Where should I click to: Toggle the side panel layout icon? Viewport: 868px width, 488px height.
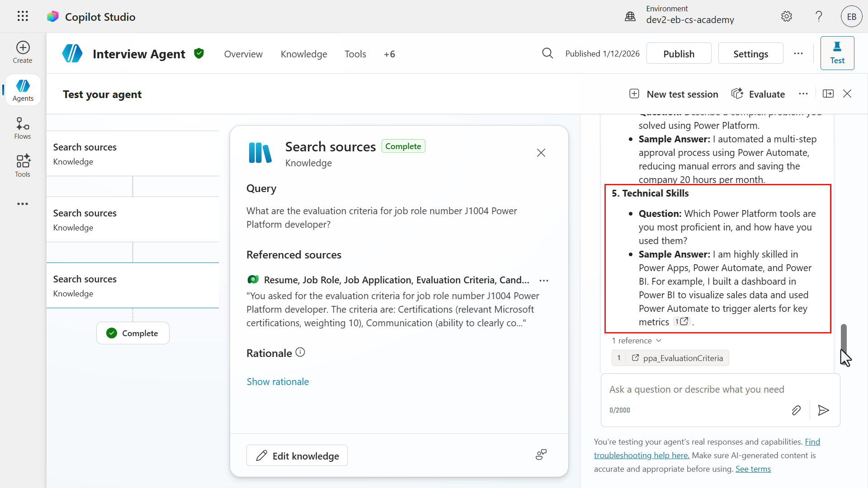pyautogui.click(x=828, y=94)
